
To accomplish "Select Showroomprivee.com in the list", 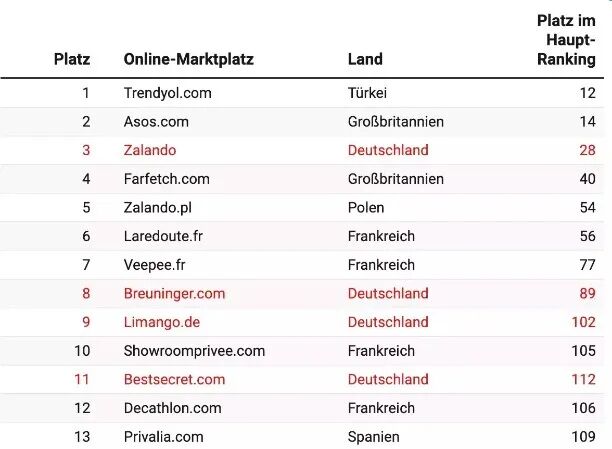I will (x=194, y=351).
